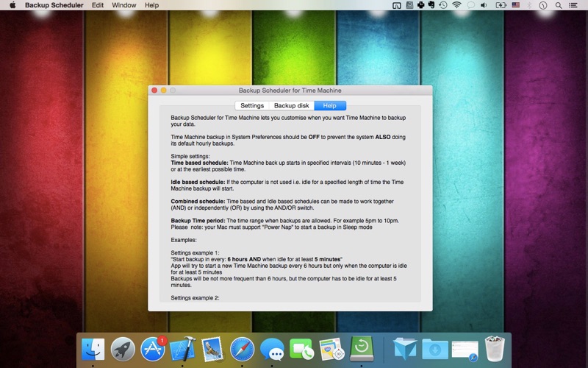Click the "Combined schedule:" heading
The height and width of the screenshot is (368, 588).
point(198,201)
